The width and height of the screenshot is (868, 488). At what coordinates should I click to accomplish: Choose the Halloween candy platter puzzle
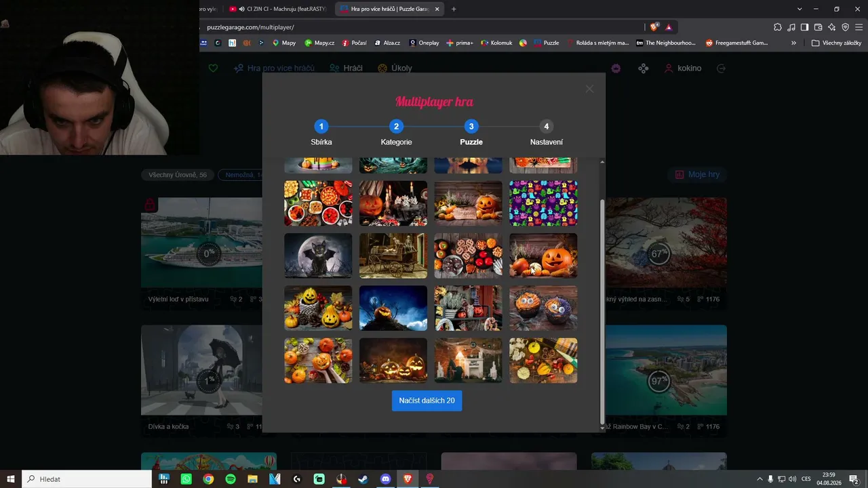pos(318,203)
